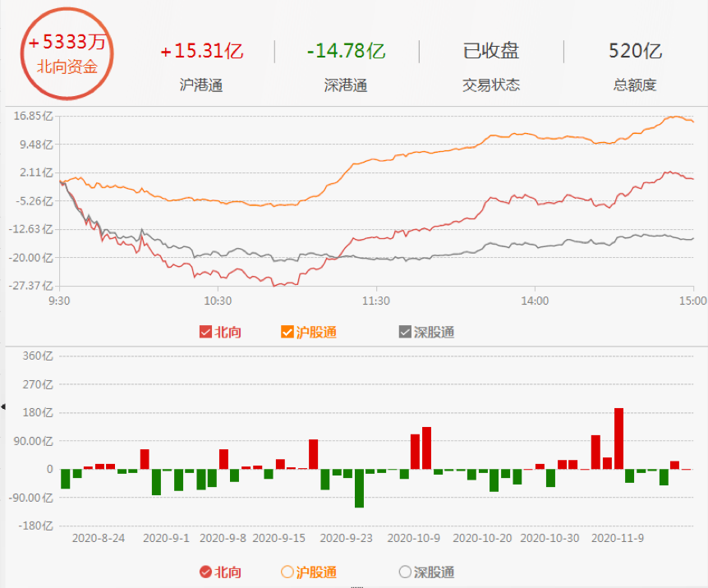Click the 深港通 label under -14.78亿
708x588 pixels.
[346, 85]
